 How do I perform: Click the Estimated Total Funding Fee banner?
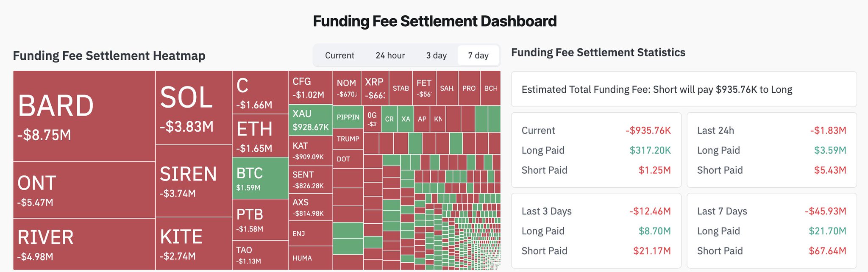(x=684, y=89)
